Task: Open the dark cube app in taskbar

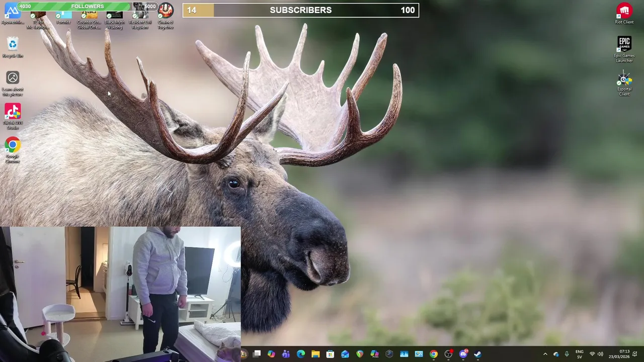Action: point(389,354)
